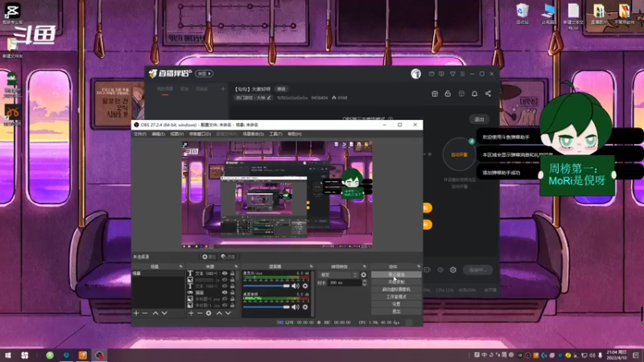Toggle visibility of second text (GDI+) source

point(225,286)
